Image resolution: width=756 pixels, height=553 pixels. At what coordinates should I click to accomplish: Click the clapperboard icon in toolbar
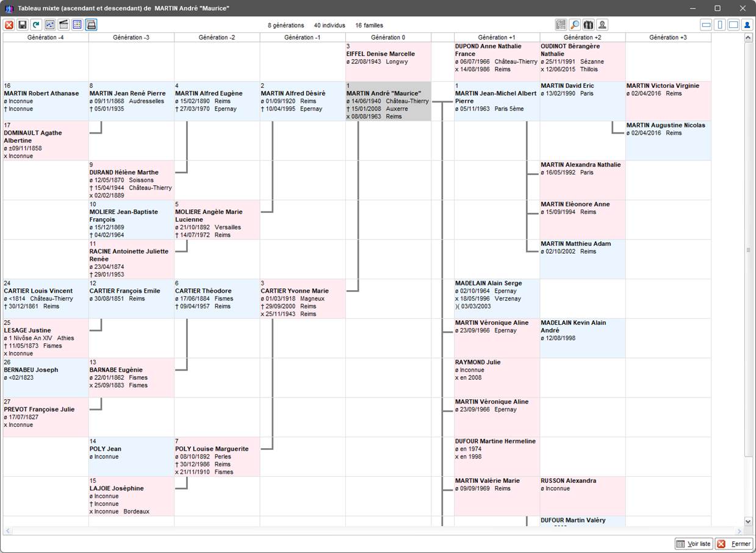coord(63,25)
